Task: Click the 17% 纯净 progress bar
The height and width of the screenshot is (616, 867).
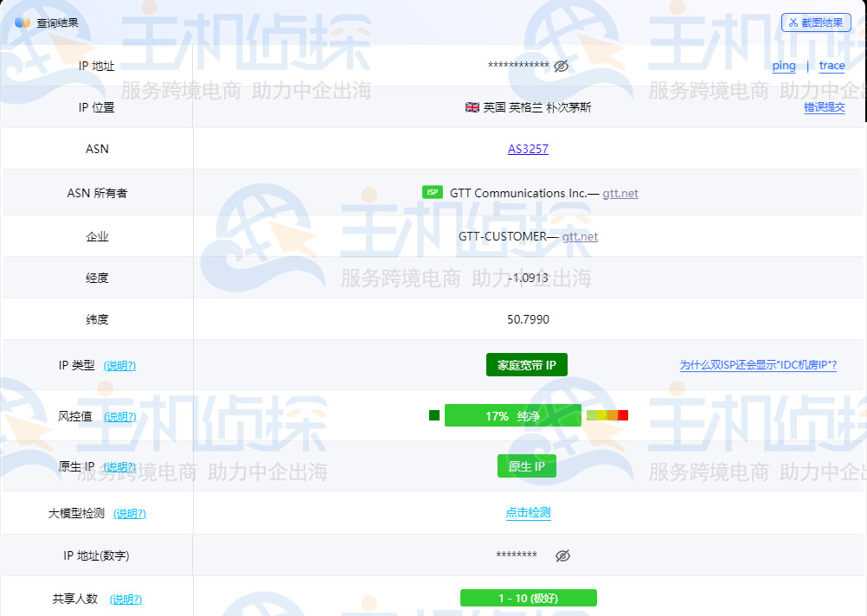Action: point(512,415)
